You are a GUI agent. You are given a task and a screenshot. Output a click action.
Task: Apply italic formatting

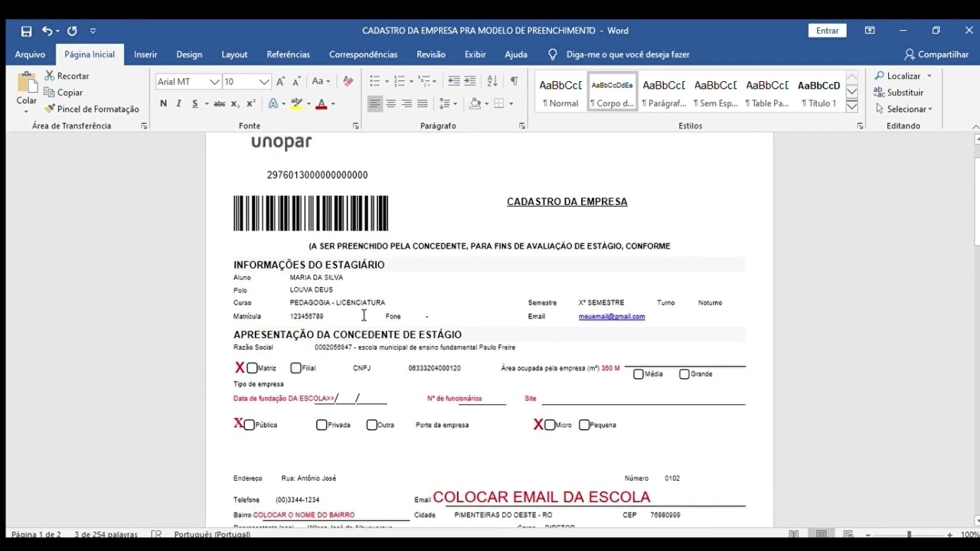[178, 103]
